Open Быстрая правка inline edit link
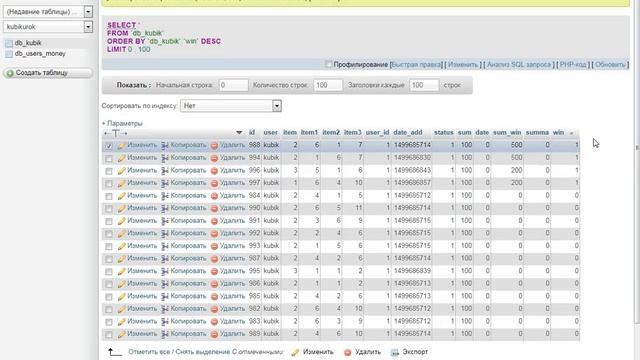The image size is (640, 360). click(416, 64)
